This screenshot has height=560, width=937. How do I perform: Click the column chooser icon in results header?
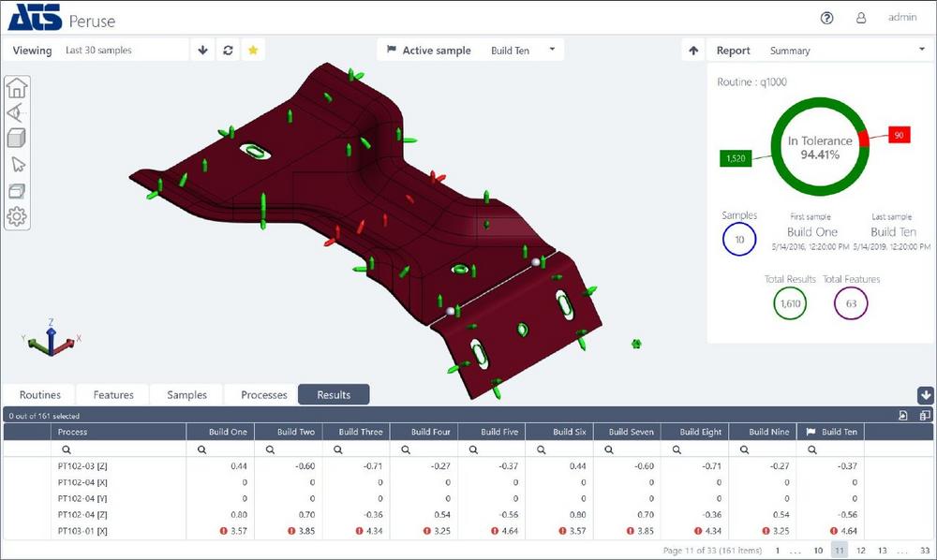coord(925,416)
